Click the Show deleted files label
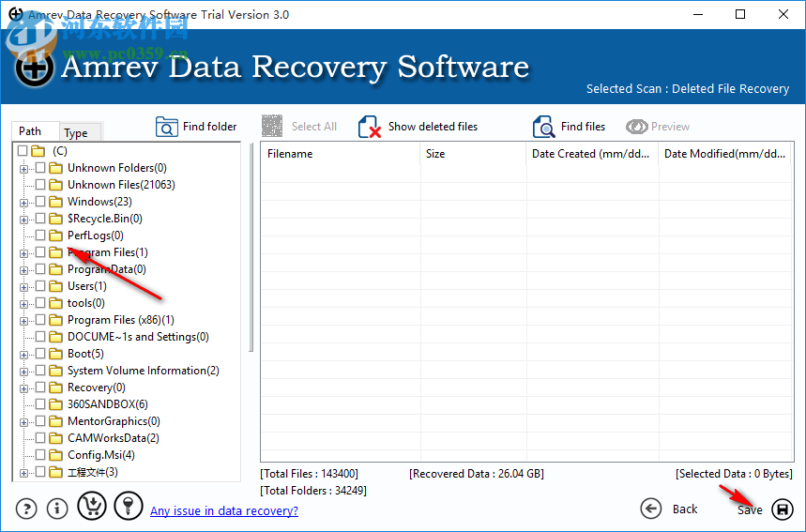 [x=433, y=127]
